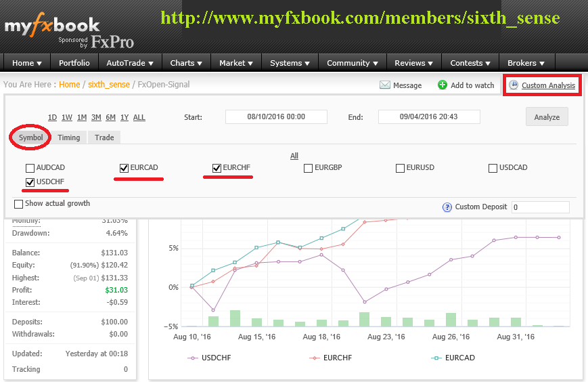Open the Reviews dropdown menu
The image size is (588, 382).
pos(413,63)
